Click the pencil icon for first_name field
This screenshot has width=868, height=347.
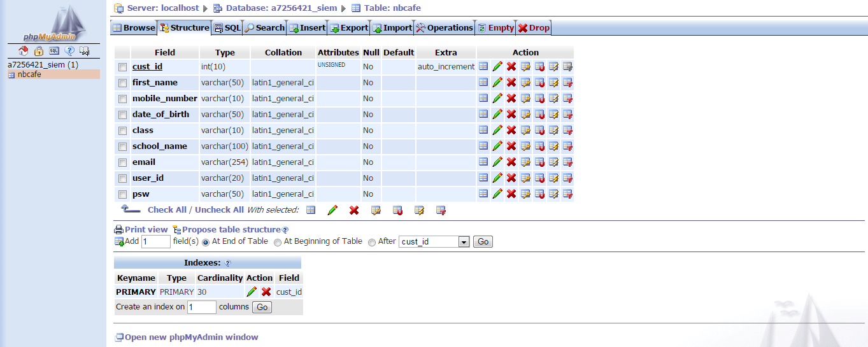tap(497, 82)
